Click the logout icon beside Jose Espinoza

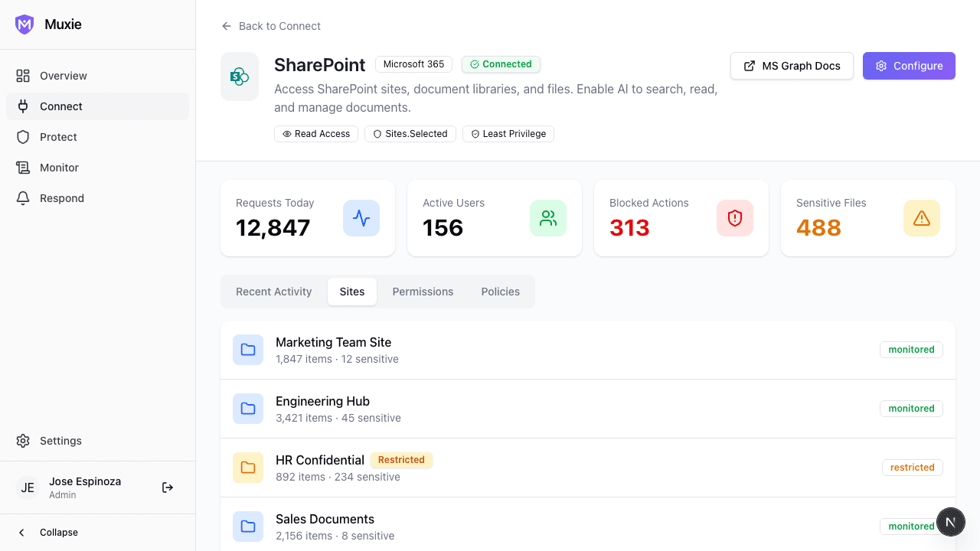click(168, 487)
